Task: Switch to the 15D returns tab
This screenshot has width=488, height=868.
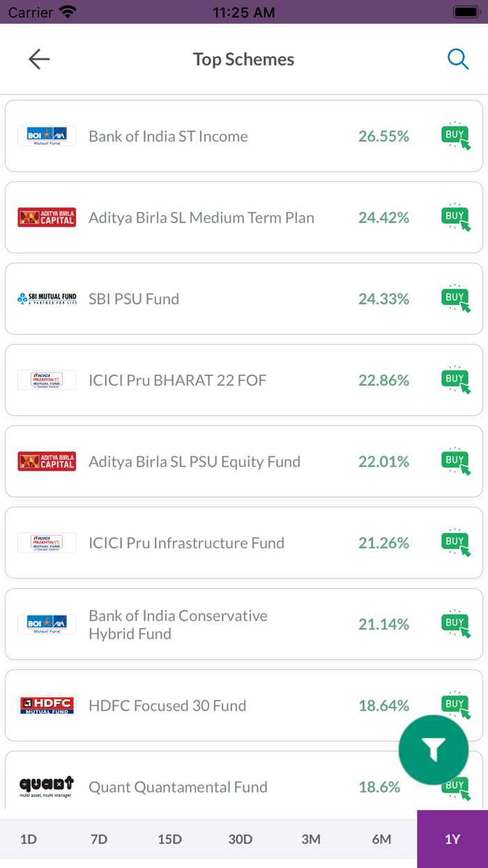Action: click(169, 839)
